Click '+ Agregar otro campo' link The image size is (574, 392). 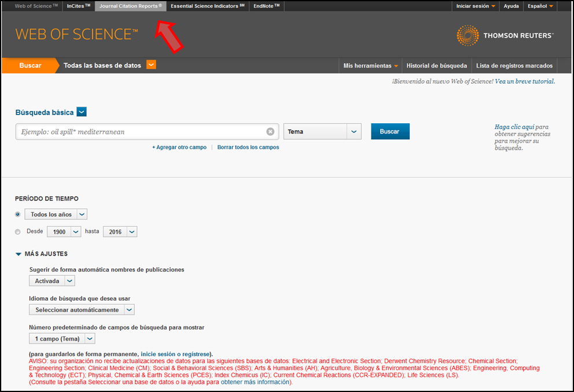(x=179, y=147)
